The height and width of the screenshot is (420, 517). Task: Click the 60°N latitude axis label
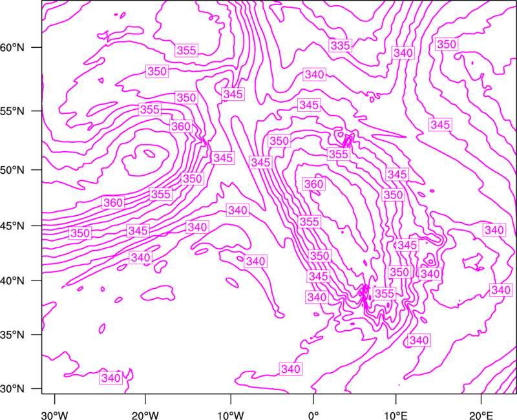12,47
